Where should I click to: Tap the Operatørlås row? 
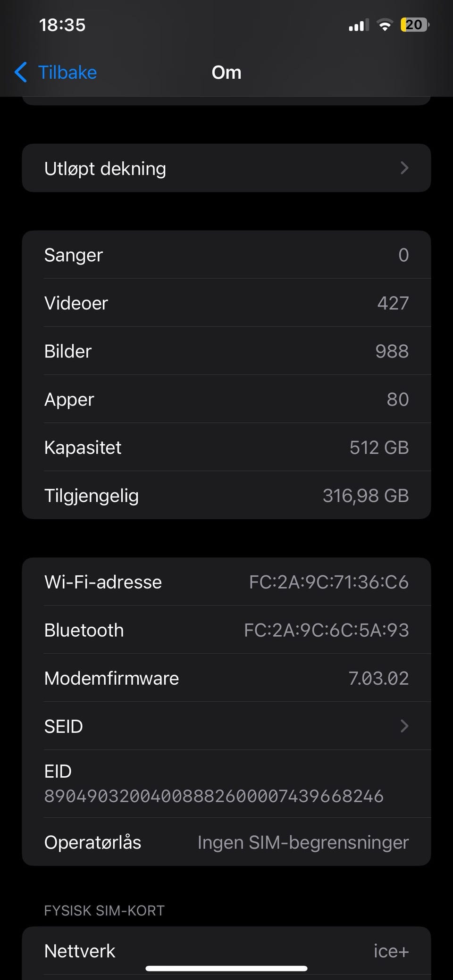(226, 842)
